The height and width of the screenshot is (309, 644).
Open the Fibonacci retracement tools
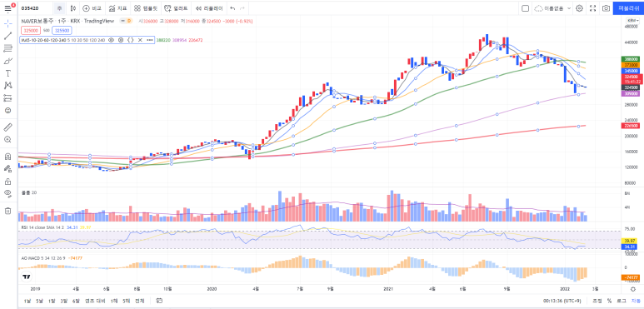7,48
